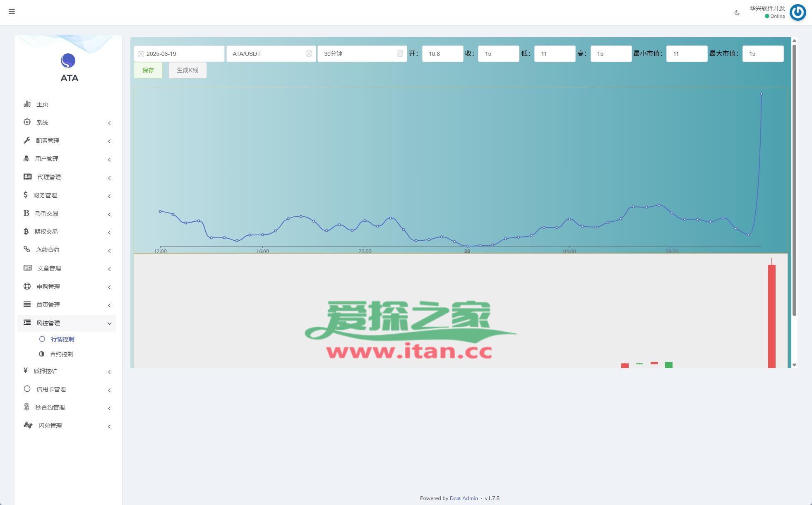Click the 币币交易 B icon

(x=26, y=213)
